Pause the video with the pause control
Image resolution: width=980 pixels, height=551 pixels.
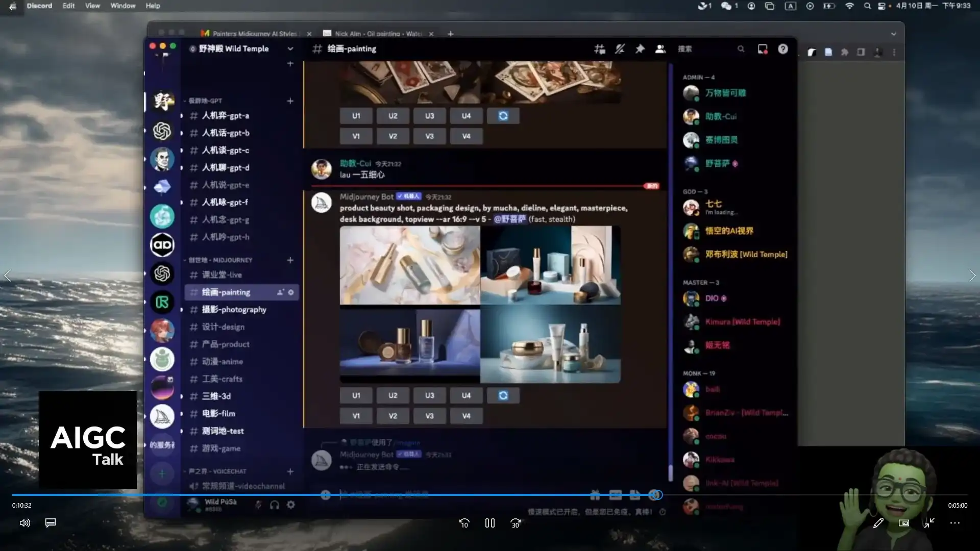tap(490, 523)
